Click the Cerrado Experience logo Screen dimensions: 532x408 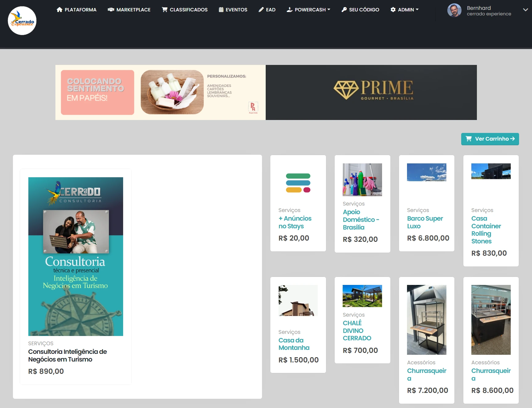(x=22, y=21)
